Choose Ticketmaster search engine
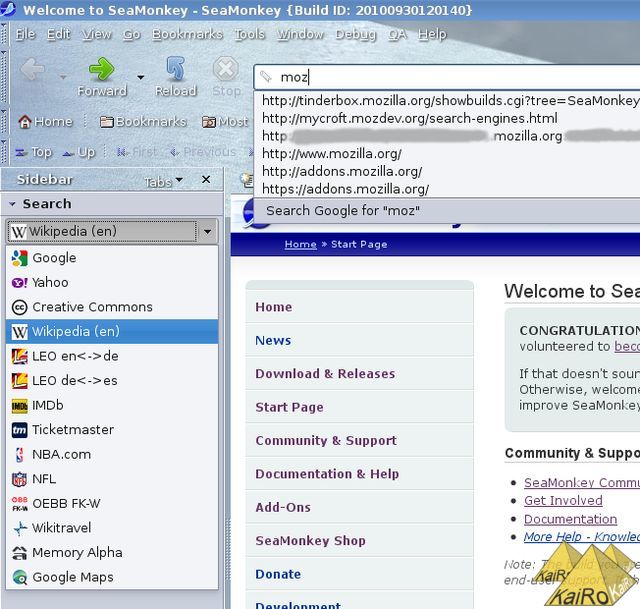This screenshot has width=640, height=609. pos(112,430)
